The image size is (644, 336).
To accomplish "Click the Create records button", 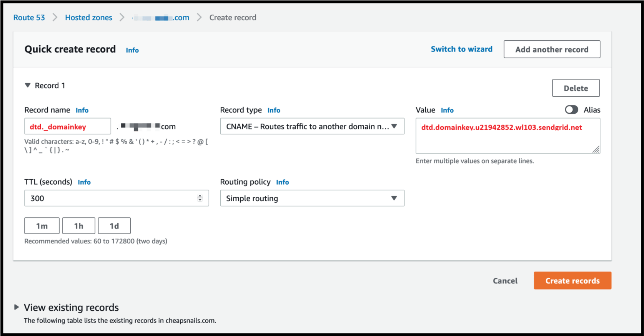I will (572, 281).
